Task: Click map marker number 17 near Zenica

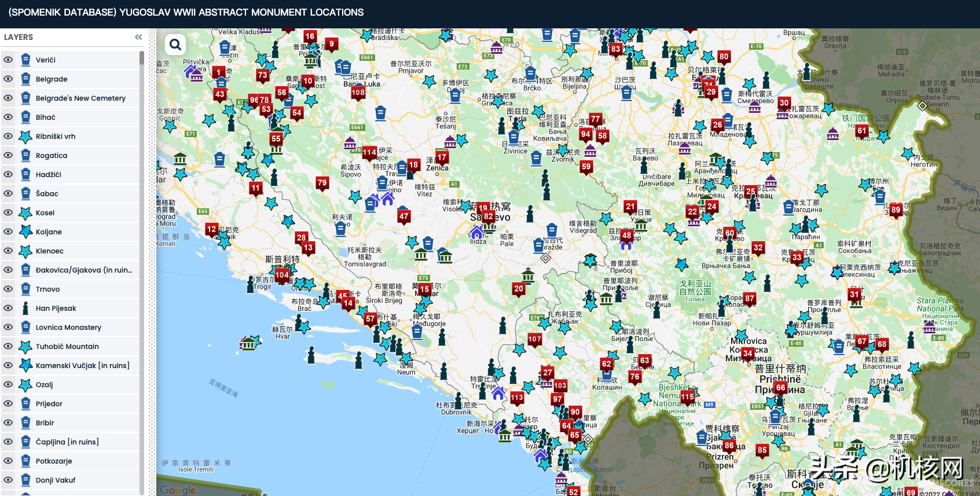Action: (442, 158)
